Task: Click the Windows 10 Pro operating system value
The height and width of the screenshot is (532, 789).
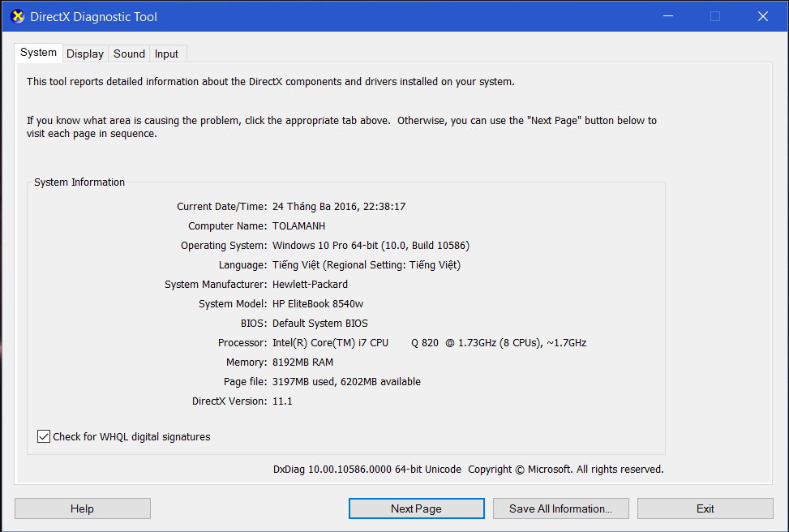Action: point(371,246)
